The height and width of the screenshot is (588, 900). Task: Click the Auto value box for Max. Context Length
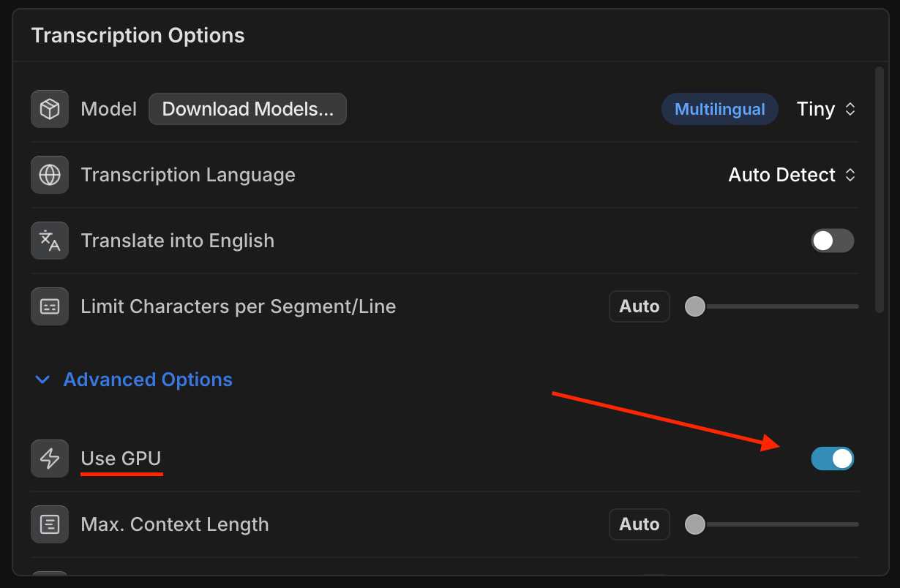click(x=640, y=524)
